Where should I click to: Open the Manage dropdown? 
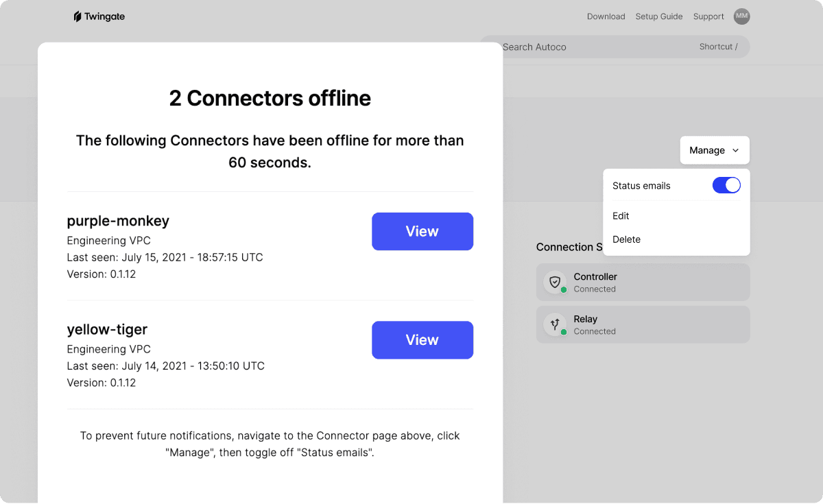[x=715, y=150]
